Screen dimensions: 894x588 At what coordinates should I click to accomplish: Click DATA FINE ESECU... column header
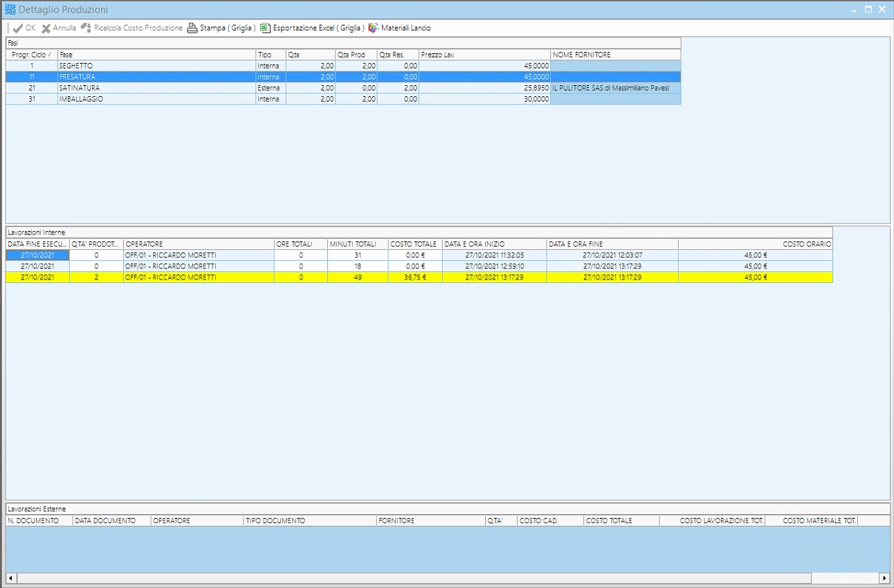click(37, 244)
